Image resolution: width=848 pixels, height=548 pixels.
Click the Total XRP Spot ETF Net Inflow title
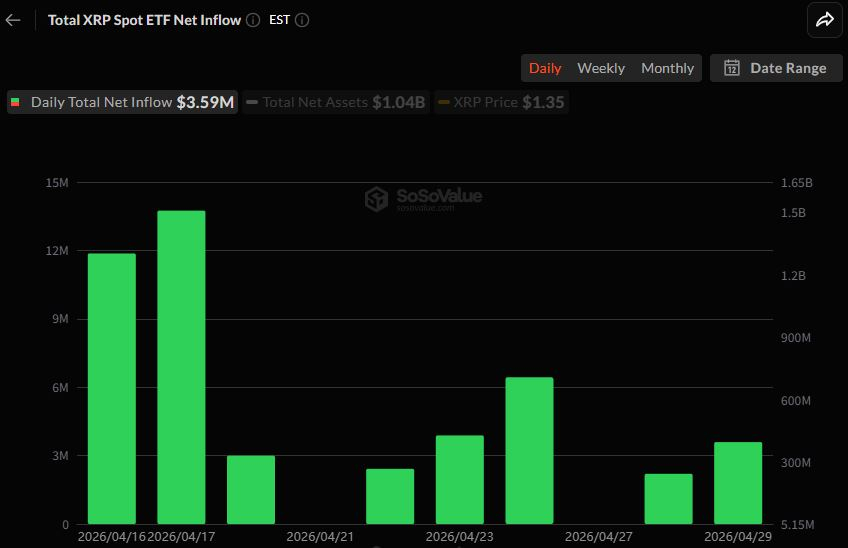click(144, 20)
